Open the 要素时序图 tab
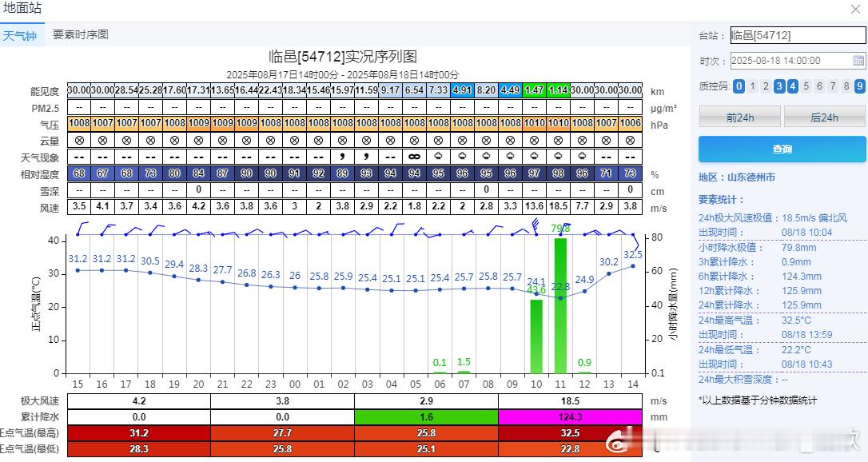Viewport: 868px width, 462px height. pos(80,34)
